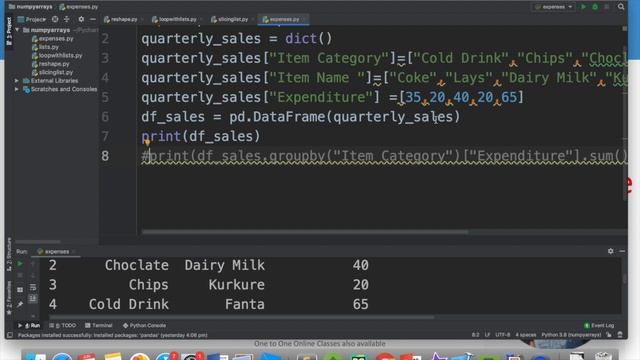Click the LF line separator in status bar

click(487, 335)
